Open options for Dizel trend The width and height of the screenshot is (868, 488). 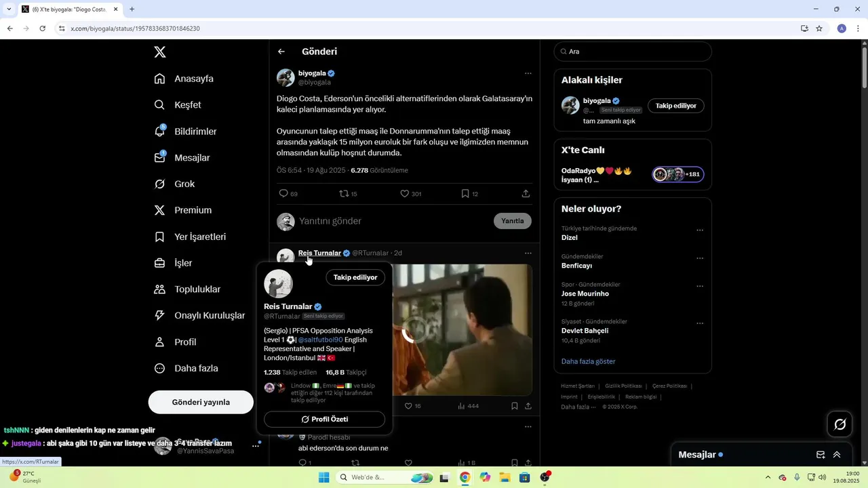700,230
